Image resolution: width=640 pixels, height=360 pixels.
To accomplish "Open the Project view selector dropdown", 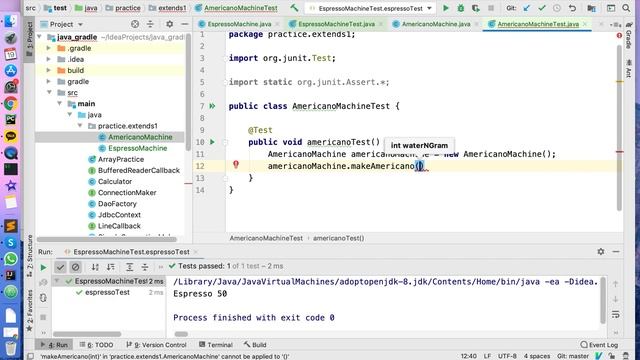I will (80, 24).
